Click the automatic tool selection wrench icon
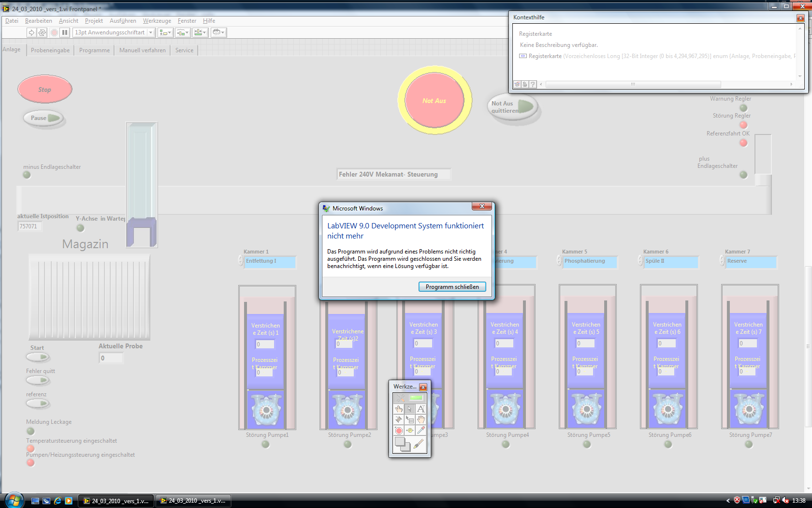Viewport: 812px width, 508px height. [401, 398]
